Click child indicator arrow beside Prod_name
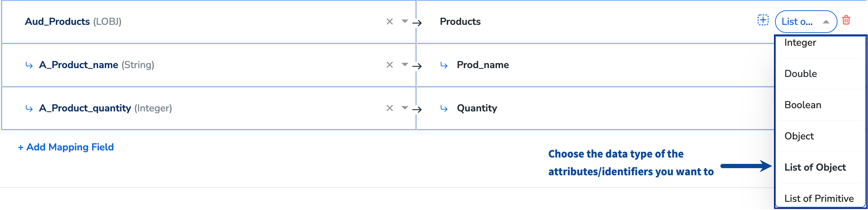Viewport: 868px width, 210px height. click(444, 65)
